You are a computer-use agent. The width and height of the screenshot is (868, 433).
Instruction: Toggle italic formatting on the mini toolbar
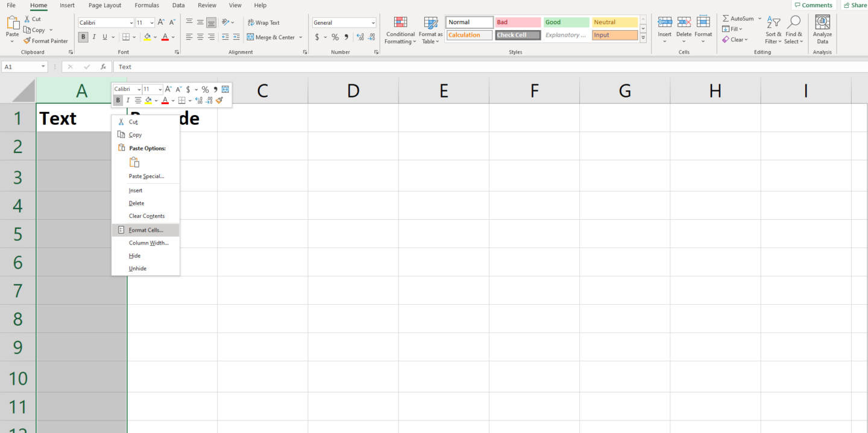click(x=128, y=100)
